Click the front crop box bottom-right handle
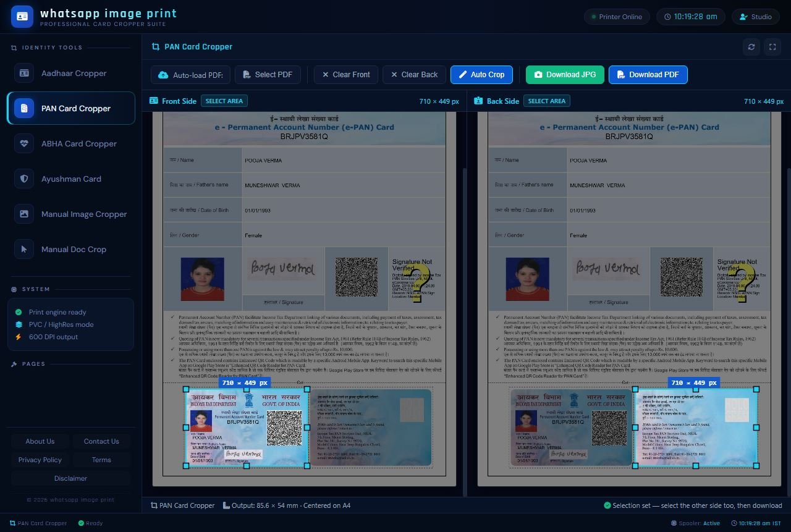Image resolution: width=791 pixels, height=532 pixels. pos(307,466)
